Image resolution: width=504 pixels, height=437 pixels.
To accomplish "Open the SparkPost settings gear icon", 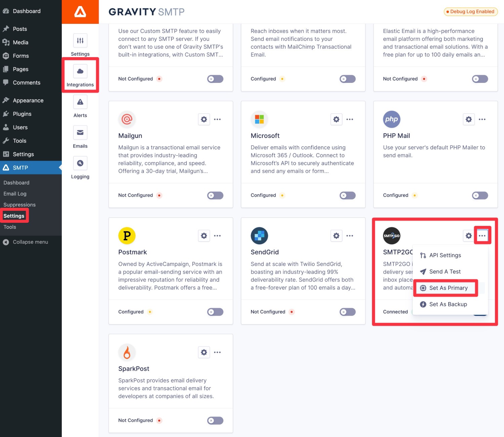I will [204, 352].
